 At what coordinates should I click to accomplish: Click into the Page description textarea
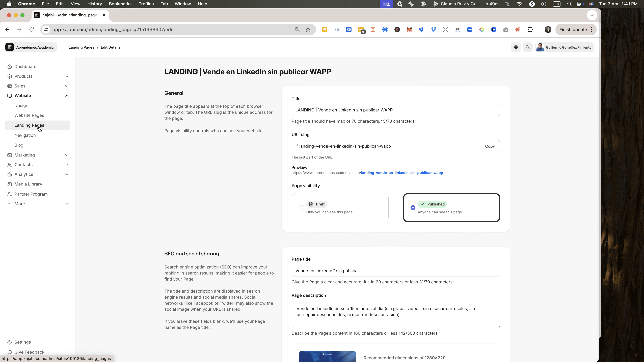(395, 314)
